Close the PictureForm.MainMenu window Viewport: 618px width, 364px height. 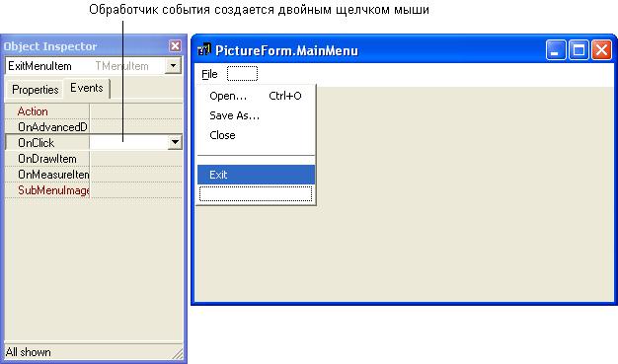[601, 50]
